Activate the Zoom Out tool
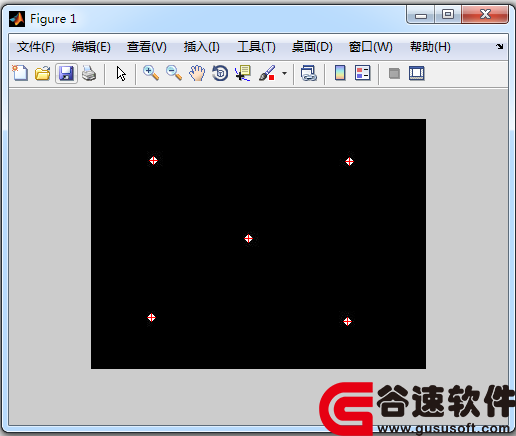516x436 pixels. pos(174,73)
